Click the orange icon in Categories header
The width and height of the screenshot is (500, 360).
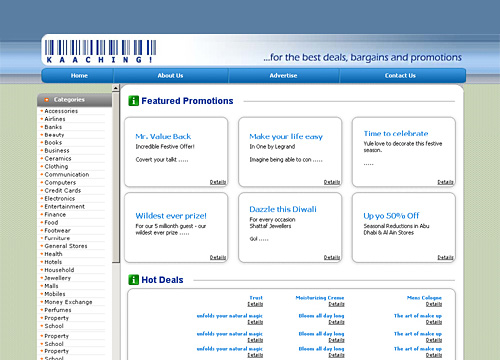click(47, 100)
